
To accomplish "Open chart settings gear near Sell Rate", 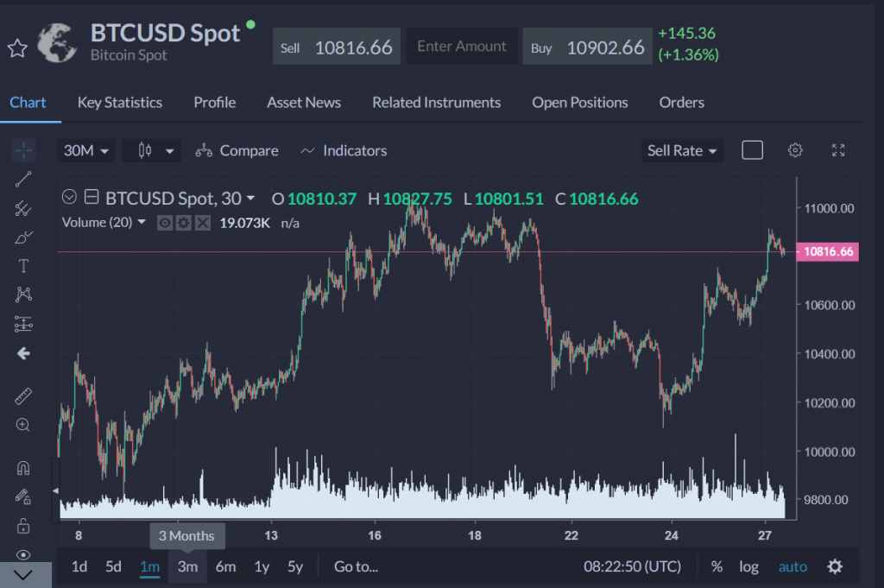I will tap(795, 150).
